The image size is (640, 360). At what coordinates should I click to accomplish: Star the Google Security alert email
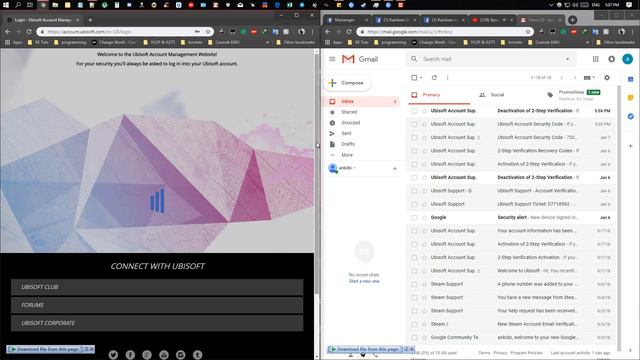pos(424,218)
